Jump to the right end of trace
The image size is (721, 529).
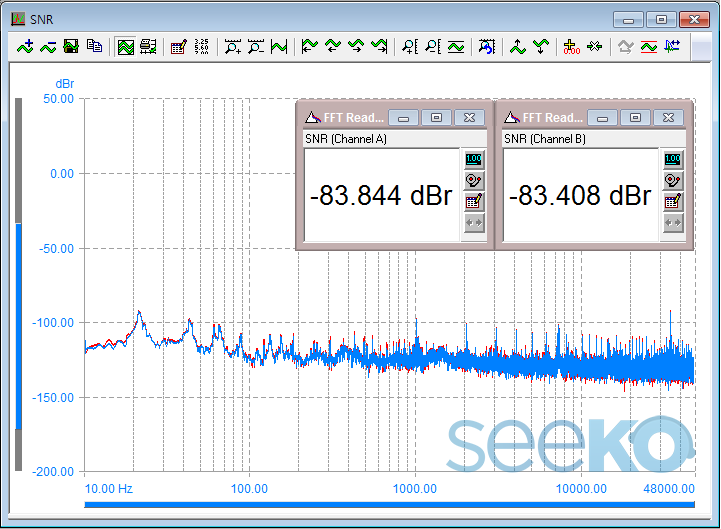pyautogui.click(x=379, y=46)
